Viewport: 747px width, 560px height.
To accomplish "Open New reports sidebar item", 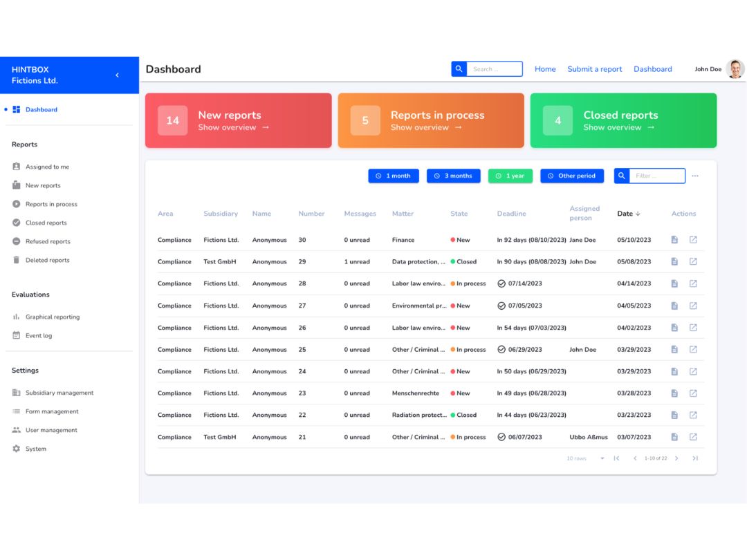I will [43, 185].
